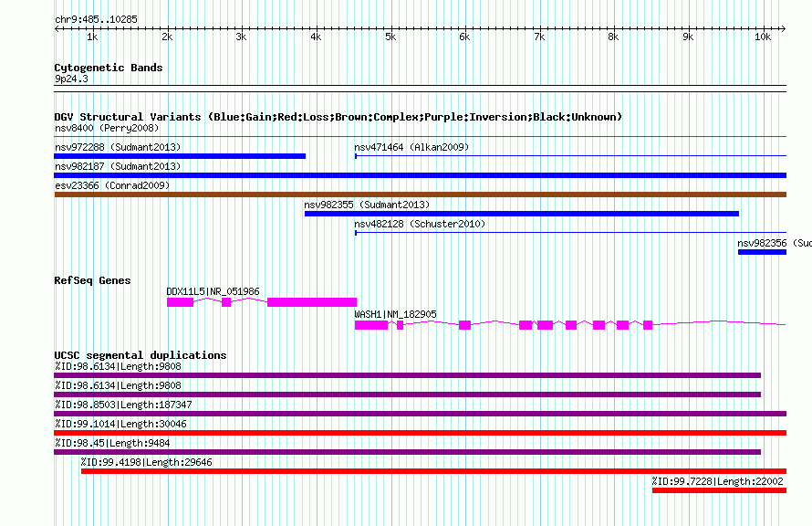
Task: Click the large last exon of DDX11L5
Action: click(312, 302)
